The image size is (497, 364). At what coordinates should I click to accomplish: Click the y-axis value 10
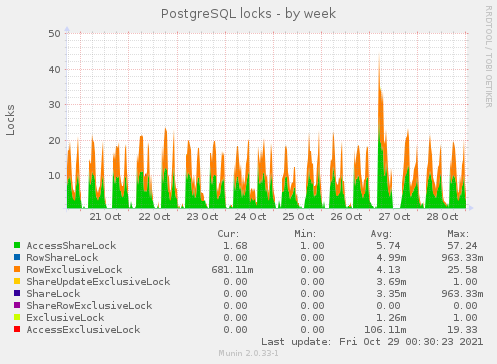point(54,176)
